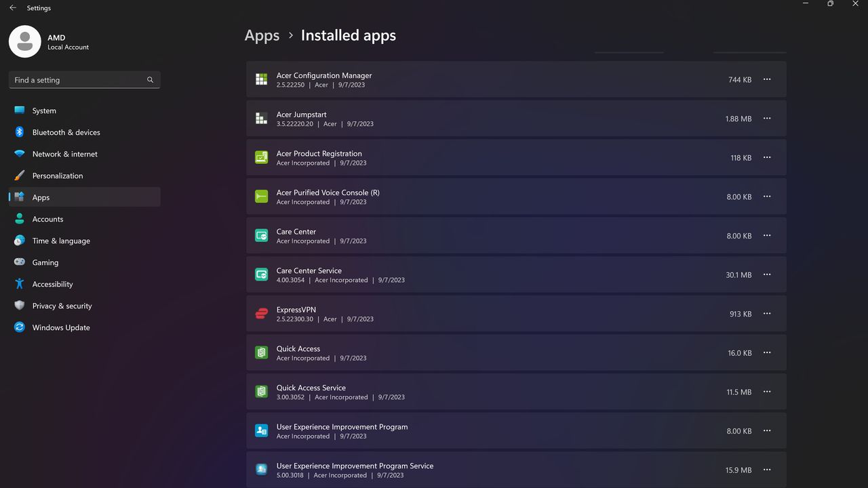Screen dimensions: 868x488
Task: Click the Care Center app icon
Action: pos(261,236)
